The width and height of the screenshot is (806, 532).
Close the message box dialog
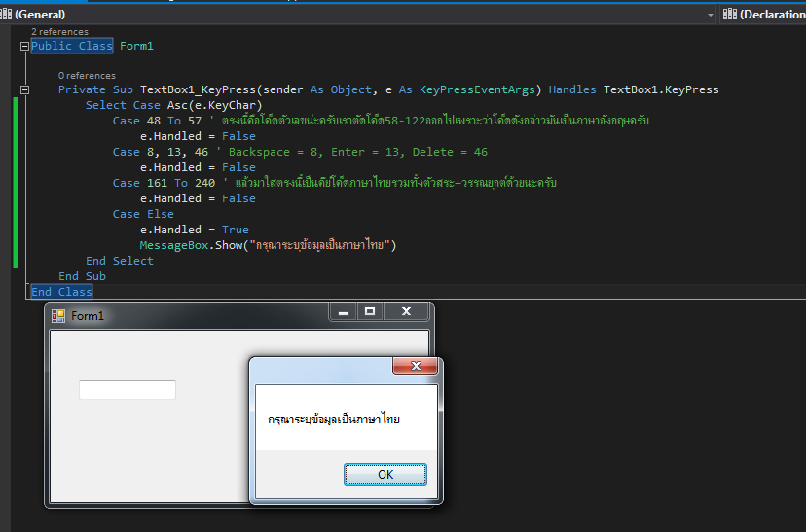pos(416,366)
